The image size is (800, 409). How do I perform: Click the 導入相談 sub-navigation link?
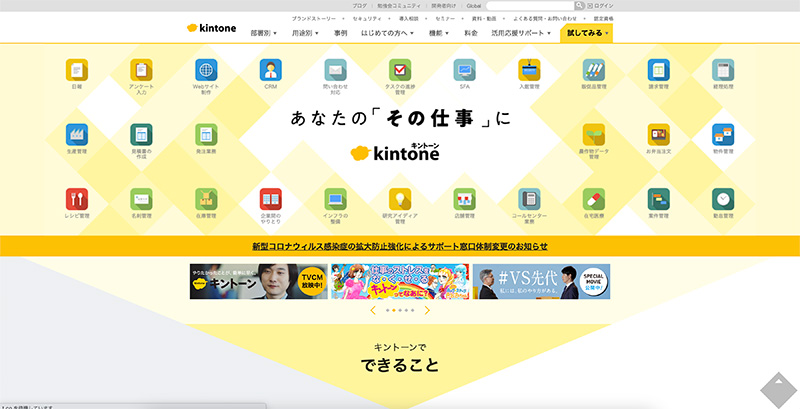409,18
